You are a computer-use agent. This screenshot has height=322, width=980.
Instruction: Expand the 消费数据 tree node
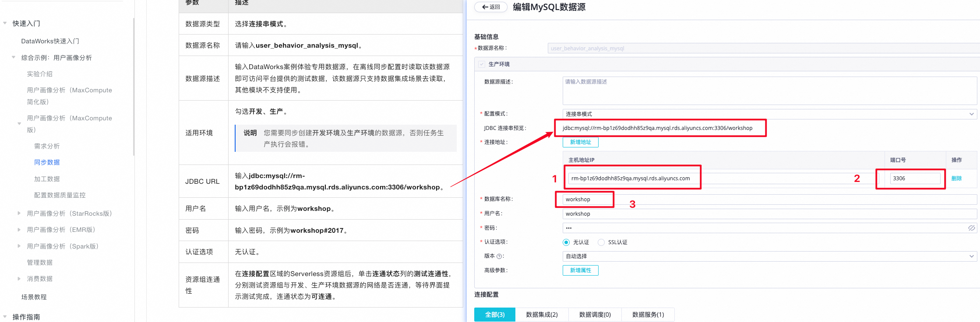click(x=19, y=278)
